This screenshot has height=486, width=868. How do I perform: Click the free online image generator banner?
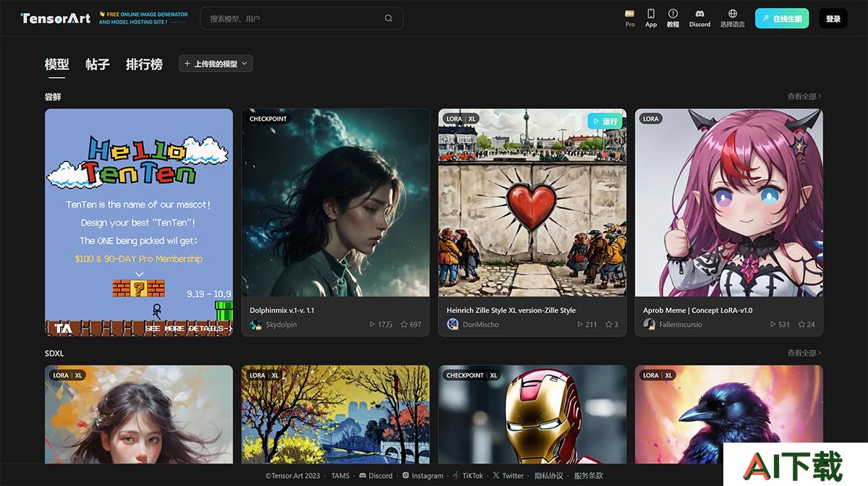pyautogui.click(x=143, y=18)
